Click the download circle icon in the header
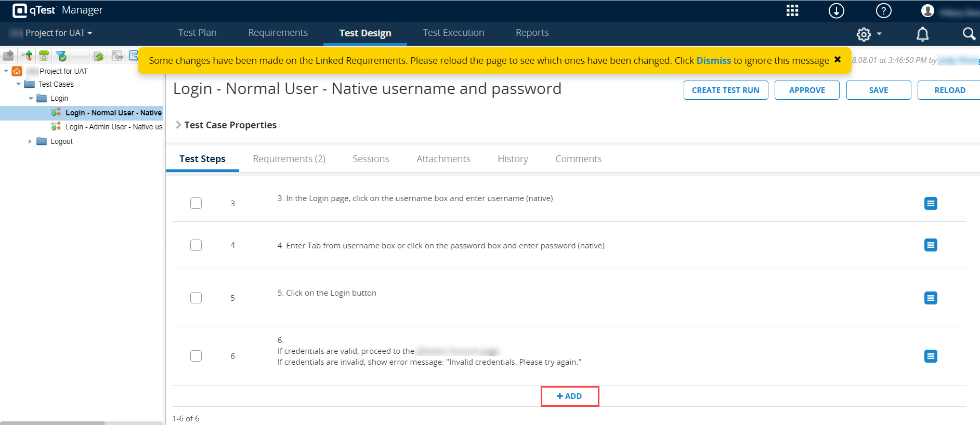The width and height of the screenshot is (980, 425). tap(836, 11)
